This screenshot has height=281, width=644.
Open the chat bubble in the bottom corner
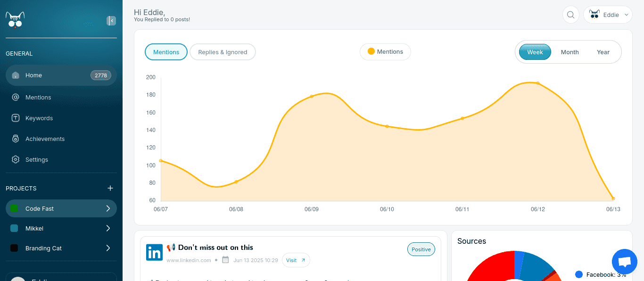[x=624, y=262]
